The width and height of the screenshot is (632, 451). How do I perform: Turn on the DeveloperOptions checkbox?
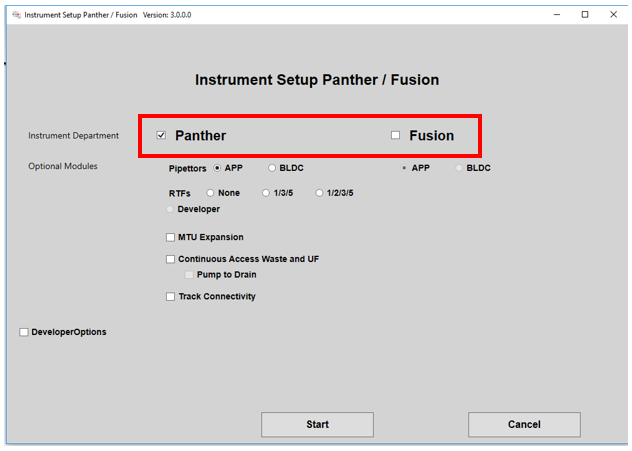24,332
